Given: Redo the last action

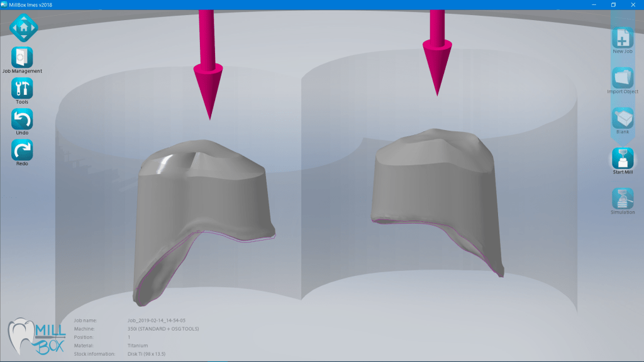Looking at the screenshot, I should click(22, 150).
